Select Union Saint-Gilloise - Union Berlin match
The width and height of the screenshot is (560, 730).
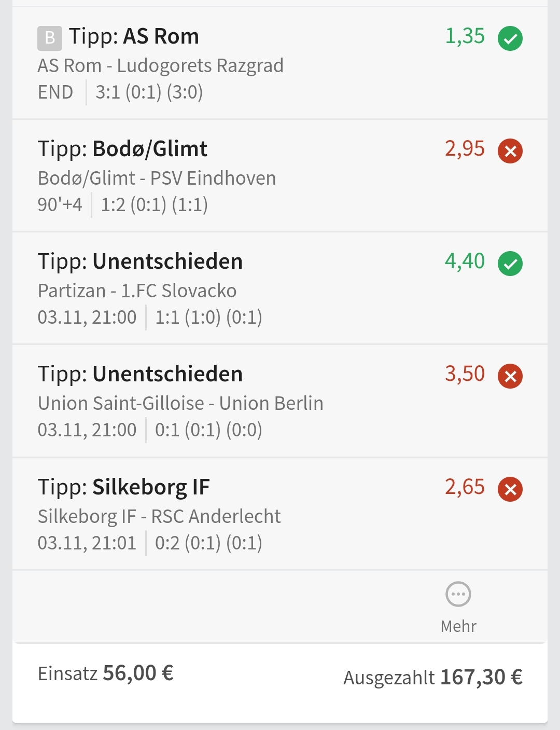pyautogui.click(x=180, y=404)
